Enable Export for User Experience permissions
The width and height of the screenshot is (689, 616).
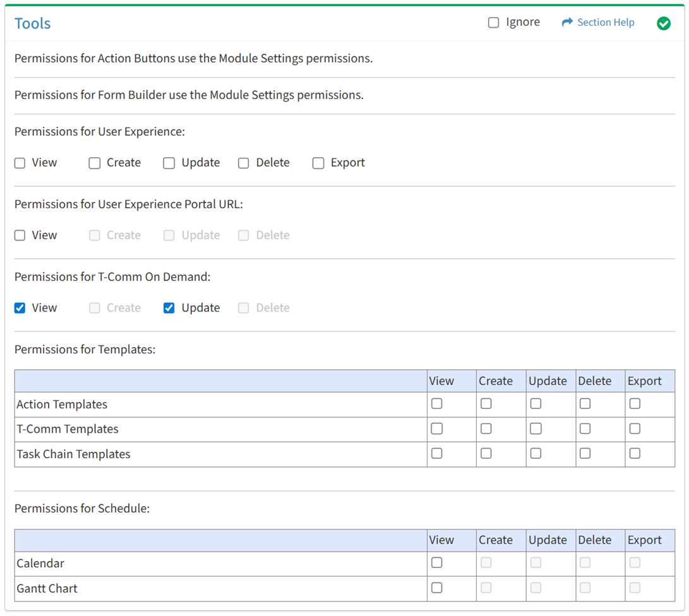tap(318, 163)
